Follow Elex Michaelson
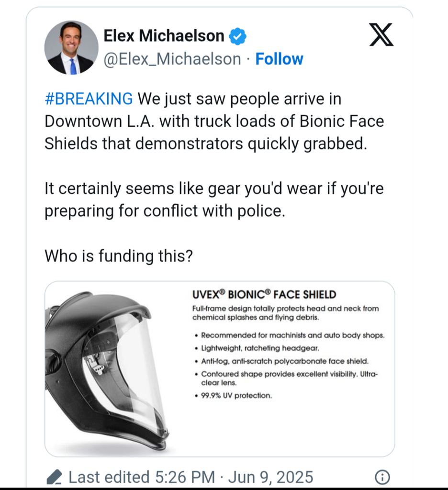The image size is (448, 490). pos(279,59)
